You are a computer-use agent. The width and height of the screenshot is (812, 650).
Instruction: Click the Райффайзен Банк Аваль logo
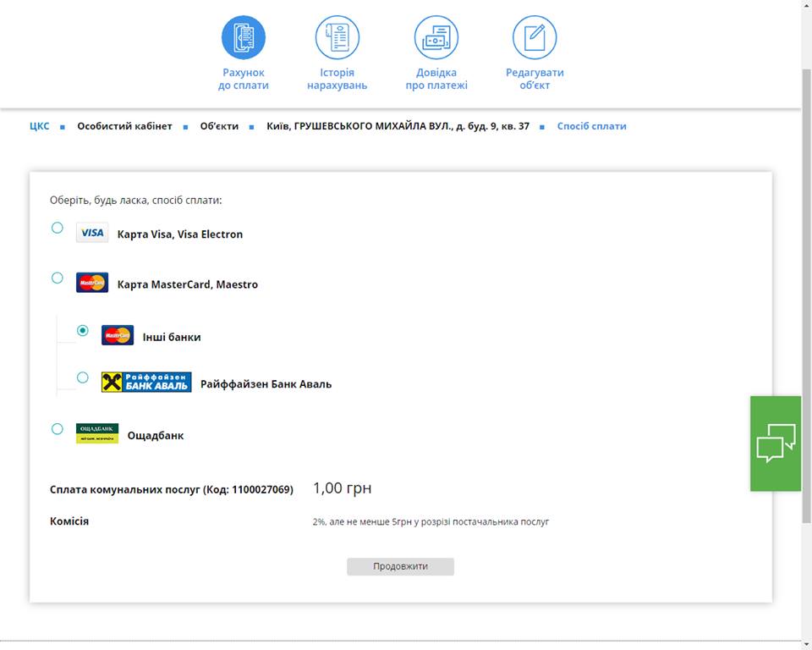146,383
